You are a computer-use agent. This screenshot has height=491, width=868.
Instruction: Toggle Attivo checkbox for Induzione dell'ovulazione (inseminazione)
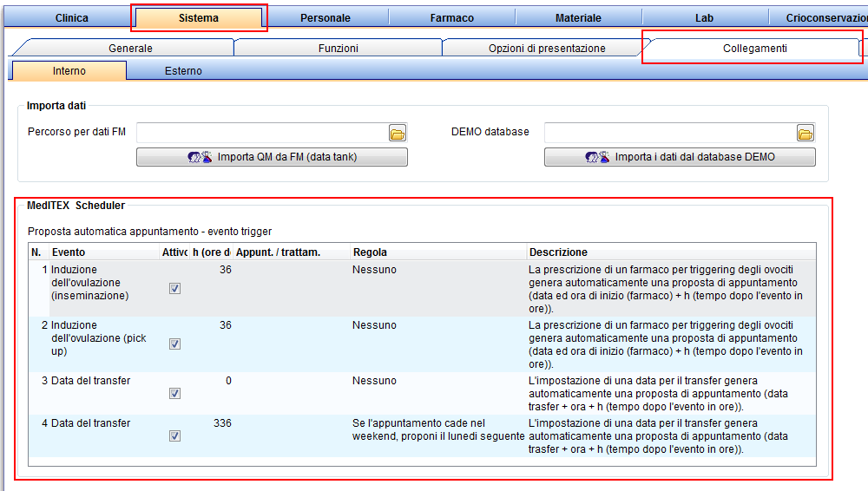[x=175, y=288]
